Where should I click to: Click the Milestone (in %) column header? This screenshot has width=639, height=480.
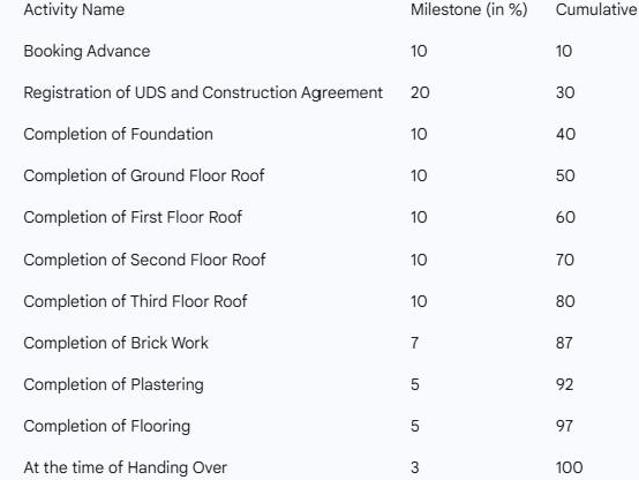(x=468, y=10)
